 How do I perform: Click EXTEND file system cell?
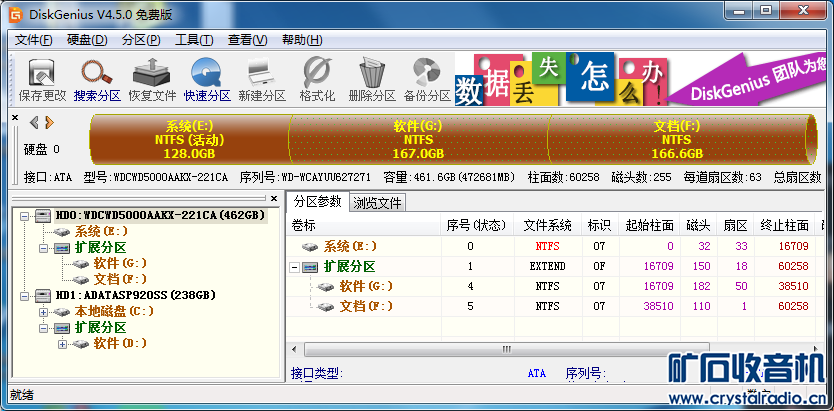[547, 266]
